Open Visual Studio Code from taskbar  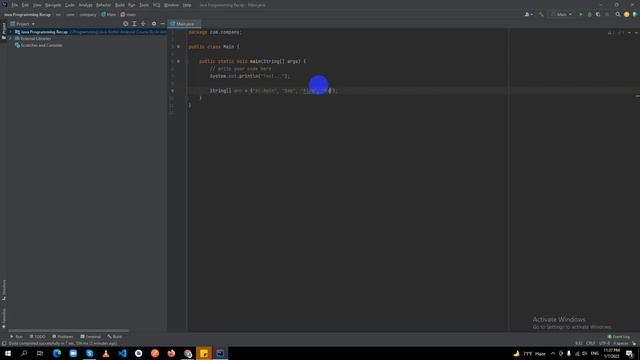click(122, 353)
